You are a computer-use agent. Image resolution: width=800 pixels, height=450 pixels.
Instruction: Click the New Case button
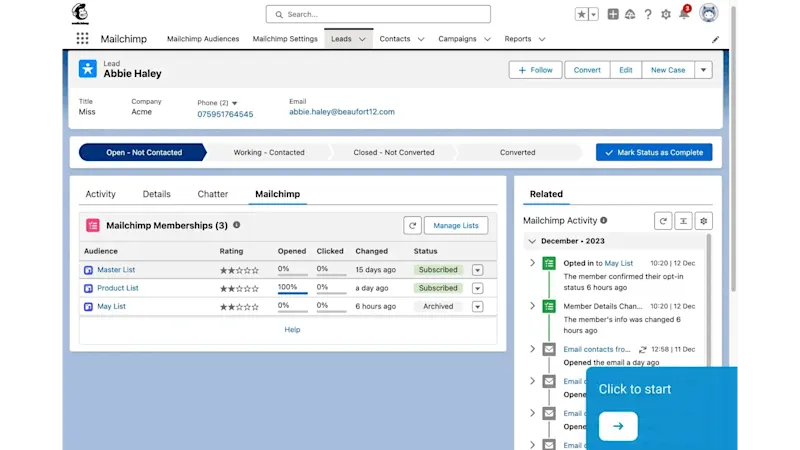pos(668,70)
